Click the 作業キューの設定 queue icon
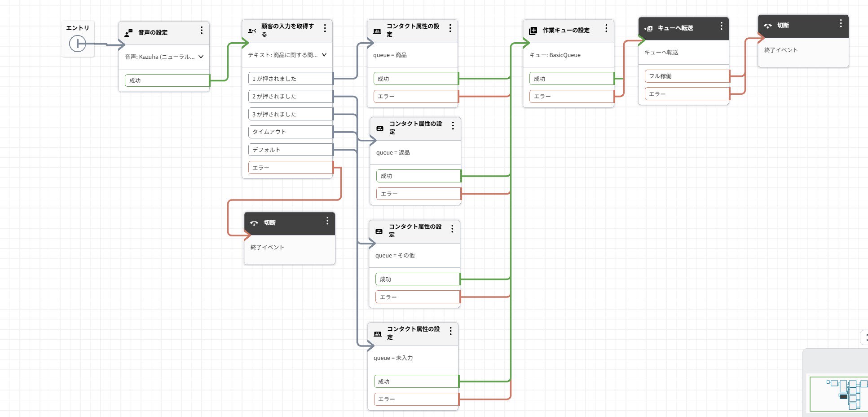 tap(533, 31)
